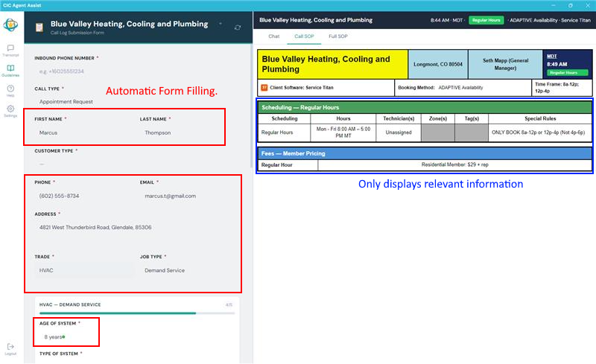This screenshot has height=364, width=596.
Task: Click the 'Zone(s)' column header
Action: click(x=438, y=118)
